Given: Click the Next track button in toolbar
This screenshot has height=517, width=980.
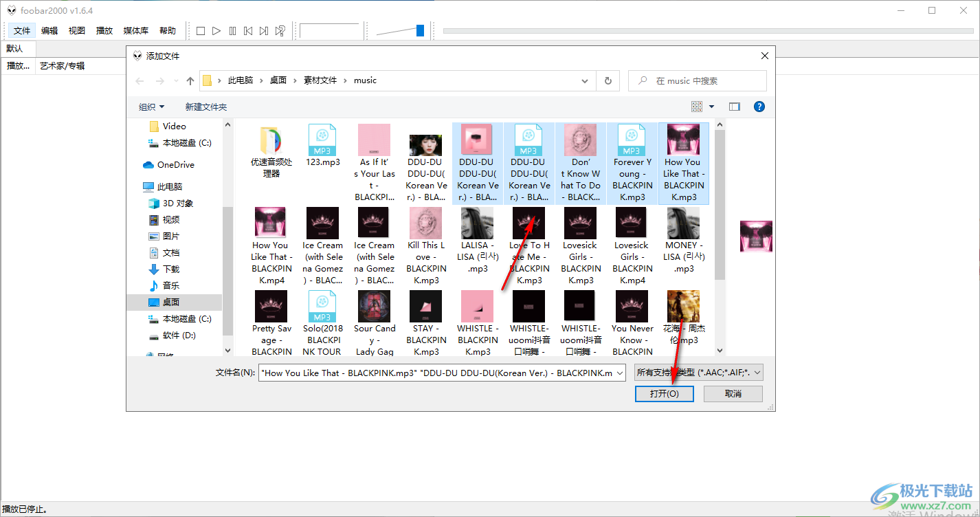Looking at the screenshot, I should coord(264,31).
